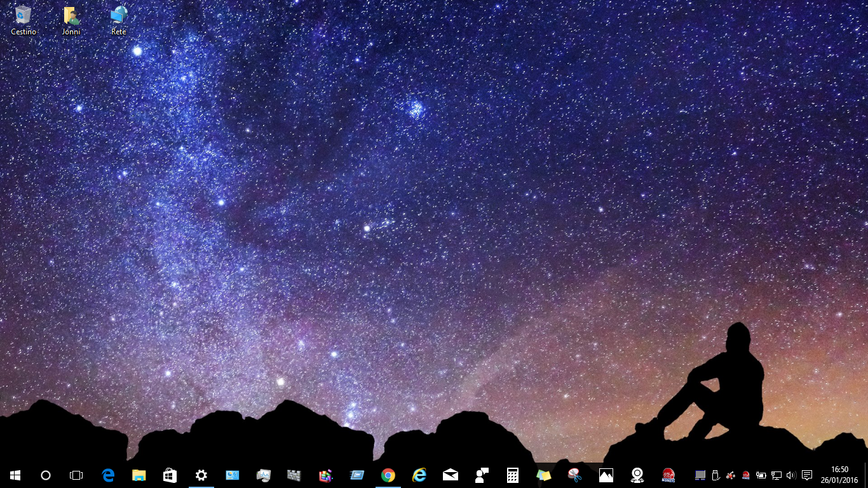Image resolution: width=868 pixels, height=488 pixels.
Task: Show network status from the system tray
Action: [x=775, y=475]
